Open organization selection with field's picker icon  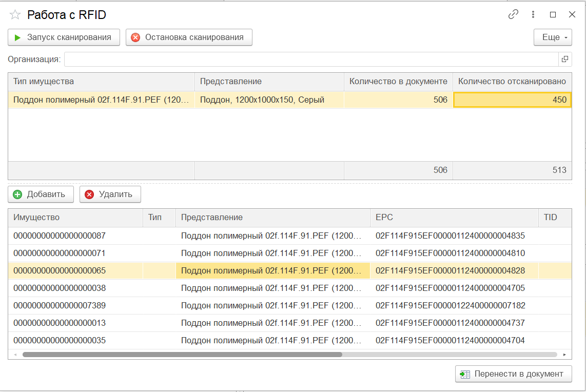[x=565, y=60]
